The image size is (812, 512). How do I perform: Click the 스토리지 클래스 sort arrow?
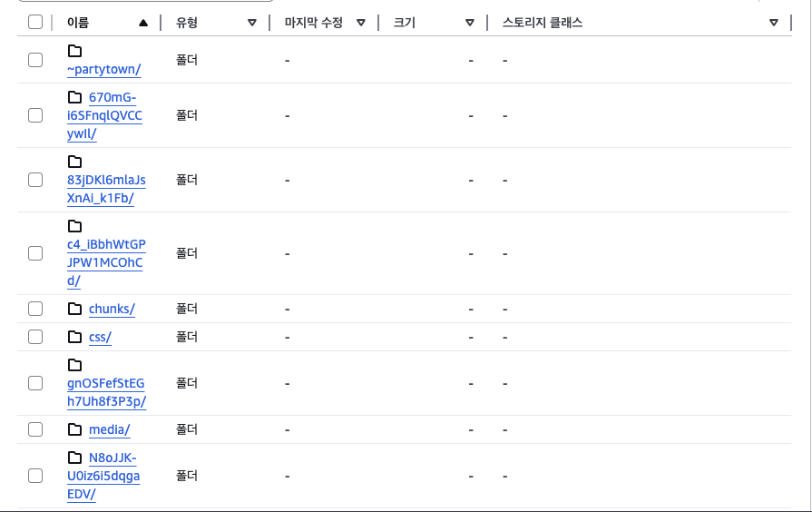pyautogui.click(x=773, y=23)
